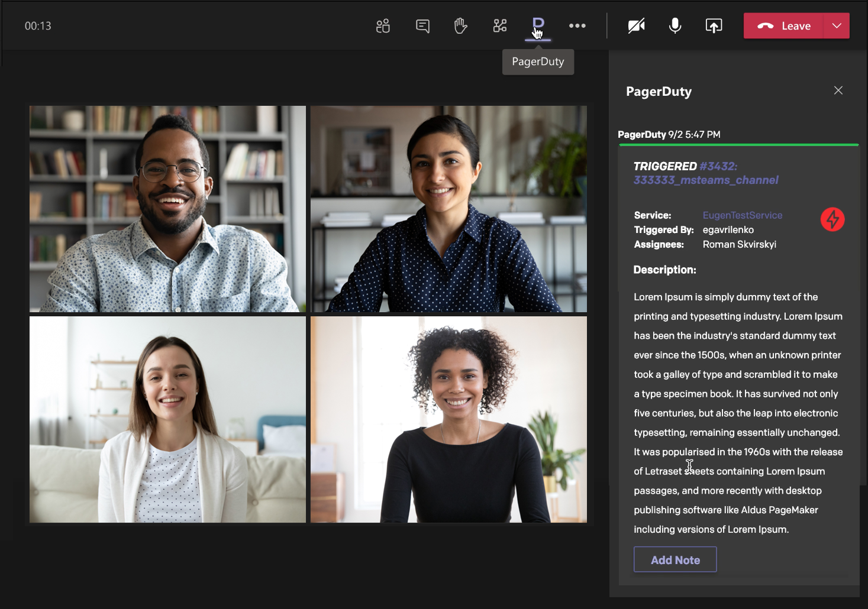Expand the Leave options dropdown arrow
The image size is (868, 609).
(837, 26)
